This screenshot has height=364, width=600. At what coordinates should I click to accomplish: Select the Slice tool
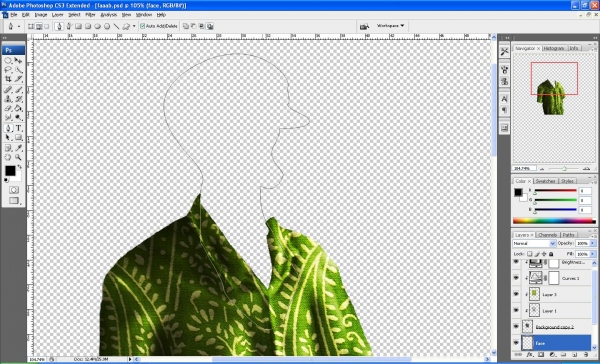coord(18,79)
